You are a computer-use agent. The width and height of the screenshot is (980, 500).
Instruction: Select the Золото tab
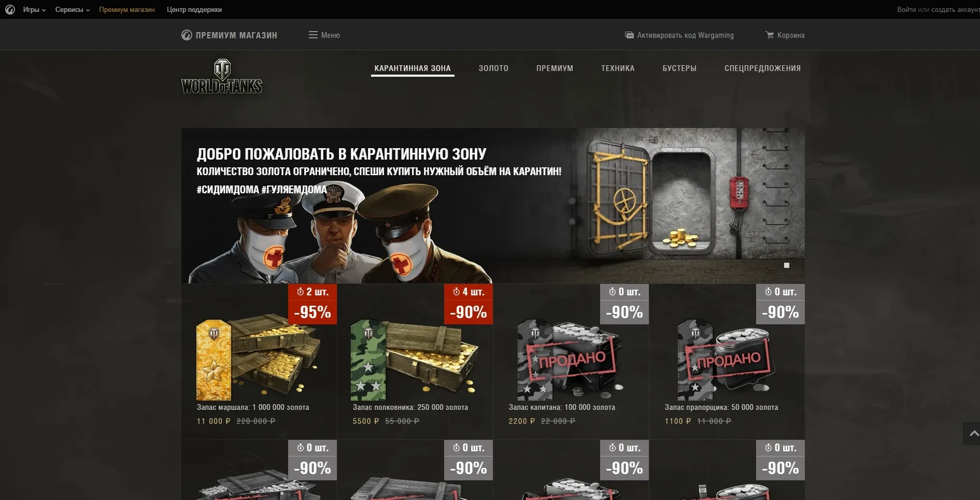(493, 68)
